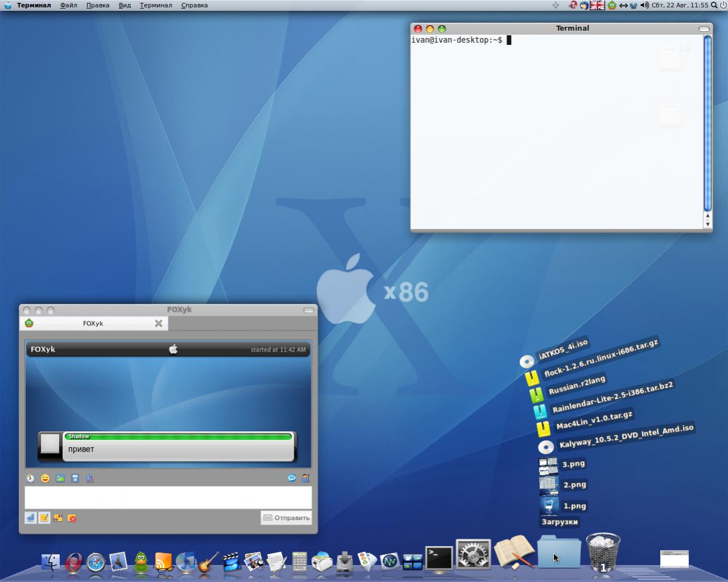The image size is (728, 582).
Task: Open the Mail stamp icon in dock
Action: (118, 562)
